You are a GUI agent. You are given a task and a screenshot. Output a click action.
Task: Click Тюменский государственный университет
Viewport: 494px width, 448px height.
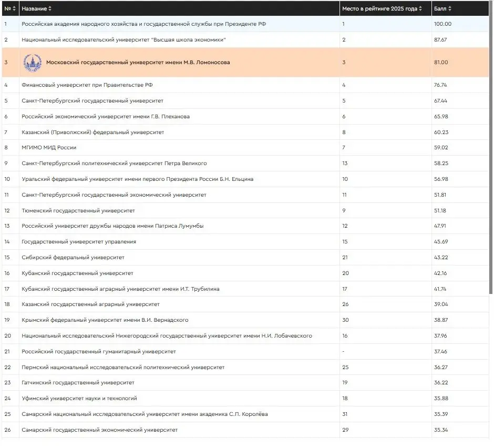pyautogui.click(x=78, y=211)
